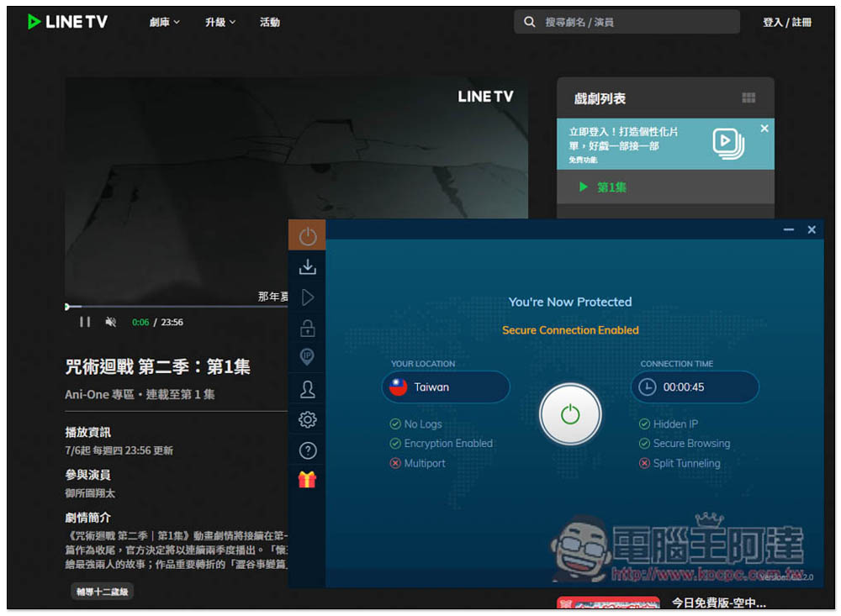Click the LINE TV logo in header

click(67, 22)
